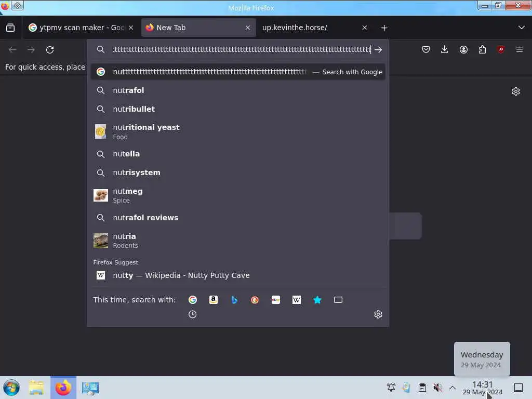This screenshot has width=532, height=399.
Task: Search this time with eBay
Action: coord(276,300)
